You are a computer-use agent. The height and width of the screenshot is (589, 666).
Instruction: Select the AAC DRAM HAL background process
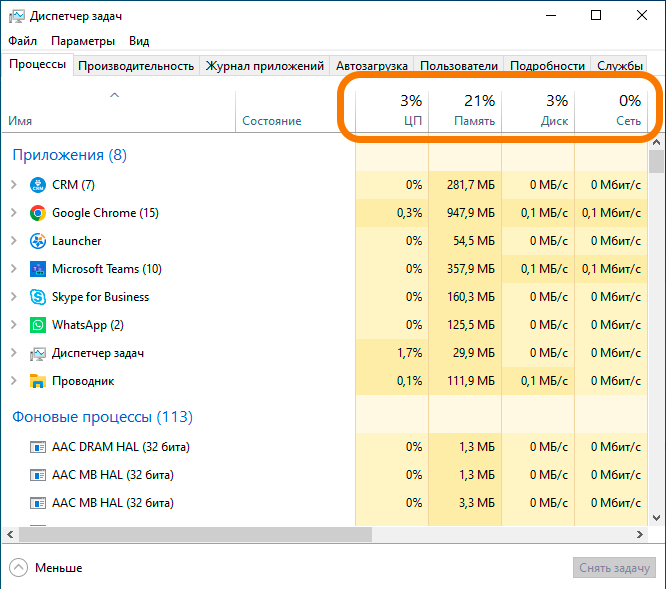pos(120,447)
